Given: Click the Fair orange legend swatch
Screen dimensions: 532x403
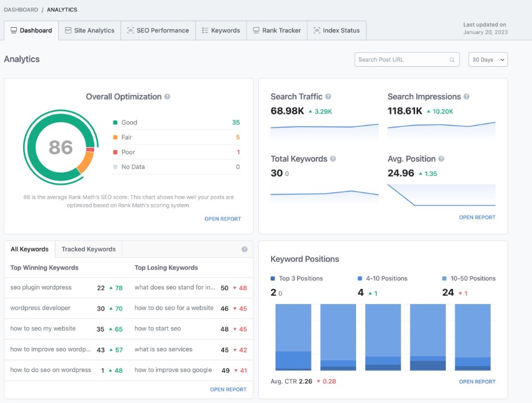Looking at the screenshot, I should 115,137.
